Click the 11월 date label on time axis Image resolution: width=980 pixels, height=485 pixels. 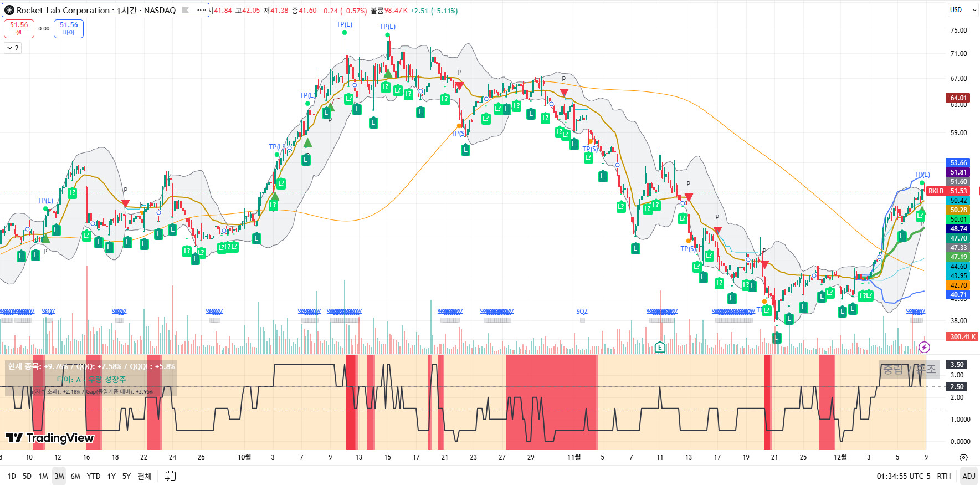tap(574, 457)
